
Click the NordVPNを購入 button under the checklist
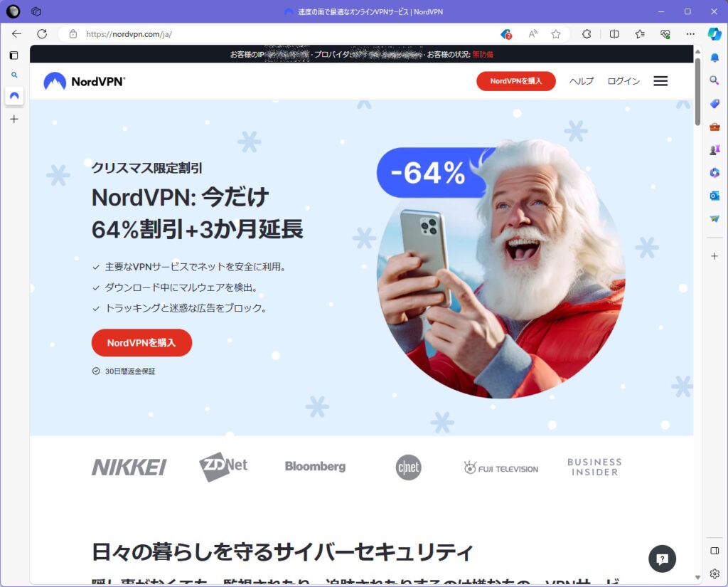tap(141, 342)
